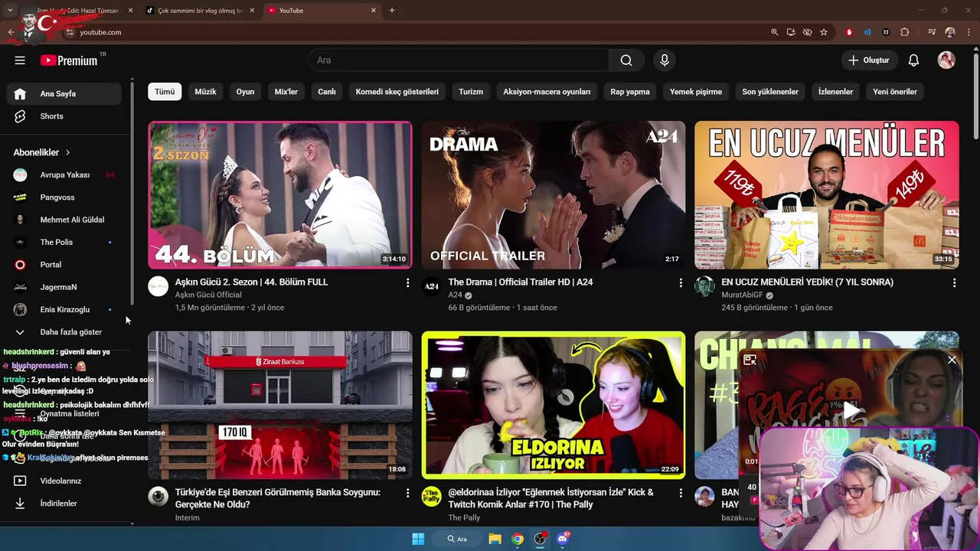This screenshot has height=551, width=980.
Task: Select the Turizm filter chip
Action: [x=471, y=92]
